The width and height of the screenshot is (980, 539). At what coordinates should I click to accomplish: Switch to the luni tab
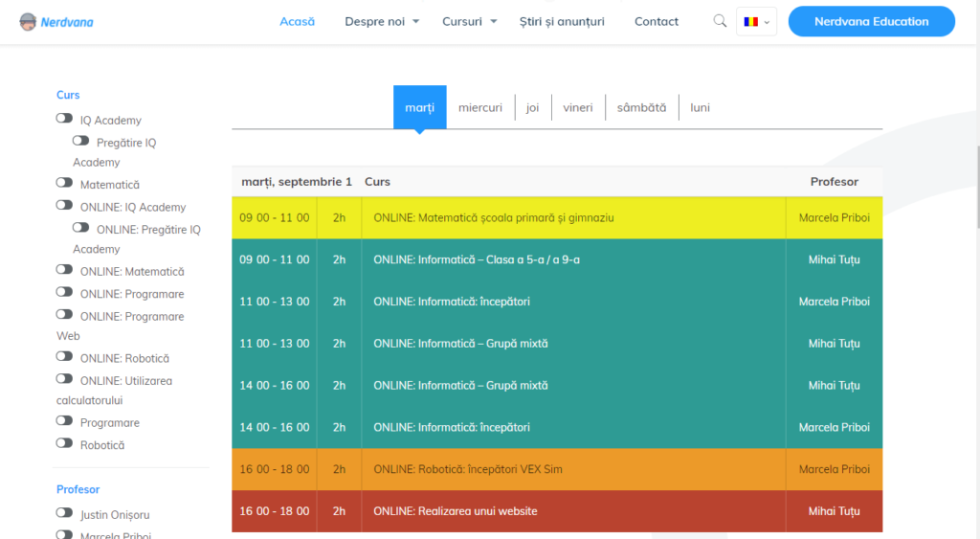(x=700, y=107)
